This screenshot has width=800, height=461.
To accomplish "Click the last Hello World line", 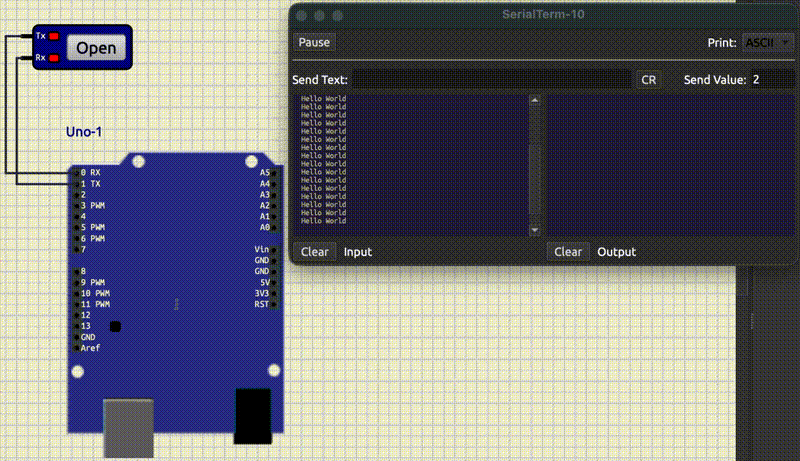I will point(323,221).
